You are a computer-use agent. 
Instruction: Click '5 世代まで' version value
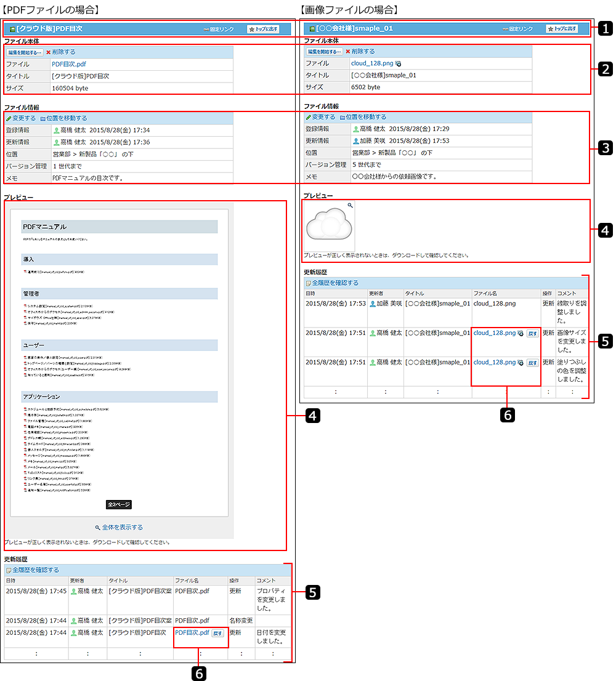tap(367, 164)
